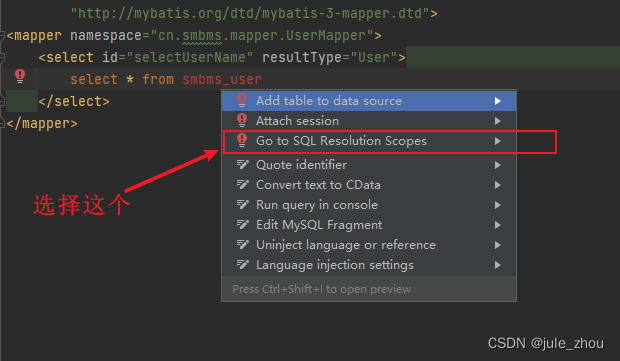Choose Run query in console
The width and height of the screenshot is (620, 361).
[x=369, y=205]
